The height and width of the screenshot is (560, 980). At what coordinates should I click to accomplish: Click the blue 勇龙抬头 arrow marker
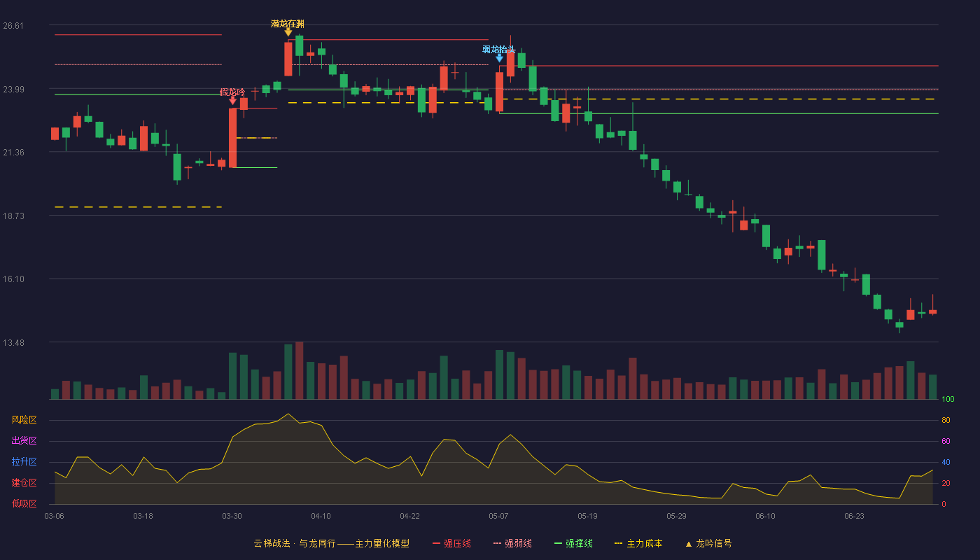499,58
